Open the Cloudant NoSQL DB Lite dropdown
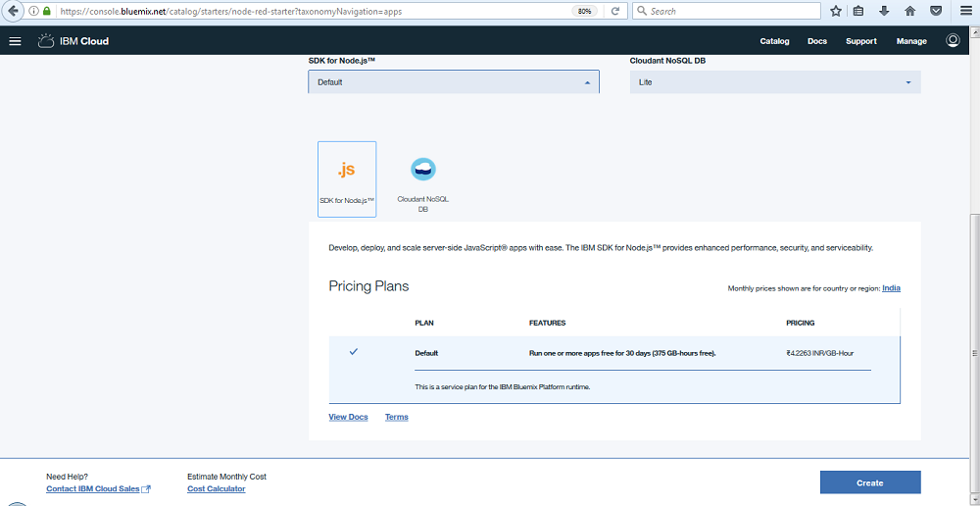The width and height of the screenshot is (980, 506). [775, 82]
